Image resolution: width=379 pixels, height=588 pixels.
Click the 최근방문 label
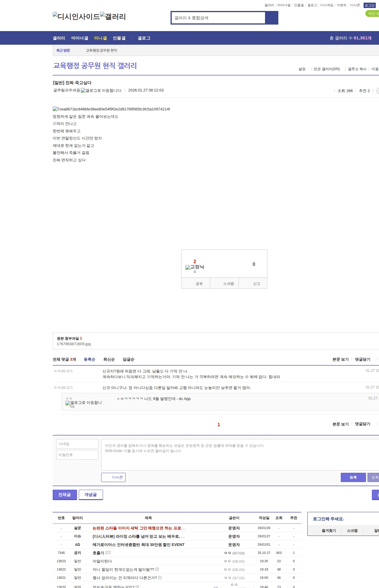coord(63,50)
